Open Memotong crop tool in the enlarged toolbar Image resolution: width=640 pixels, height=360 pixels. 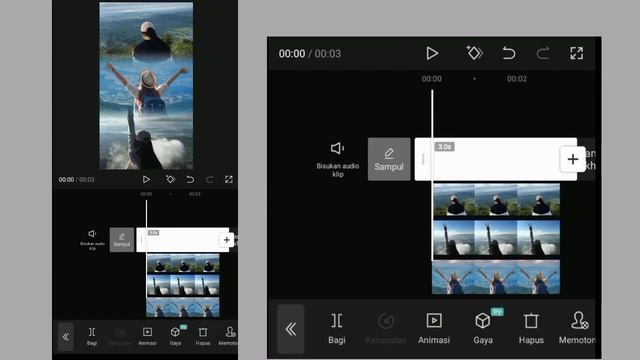point(577,329)
